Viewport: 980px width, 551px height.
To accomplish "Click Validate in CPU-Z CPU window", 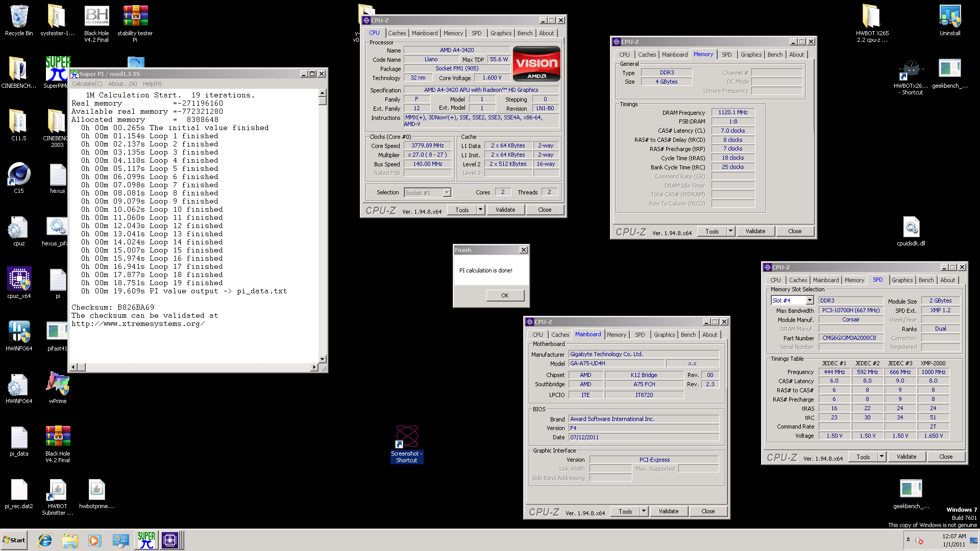I will pos(505,210).
